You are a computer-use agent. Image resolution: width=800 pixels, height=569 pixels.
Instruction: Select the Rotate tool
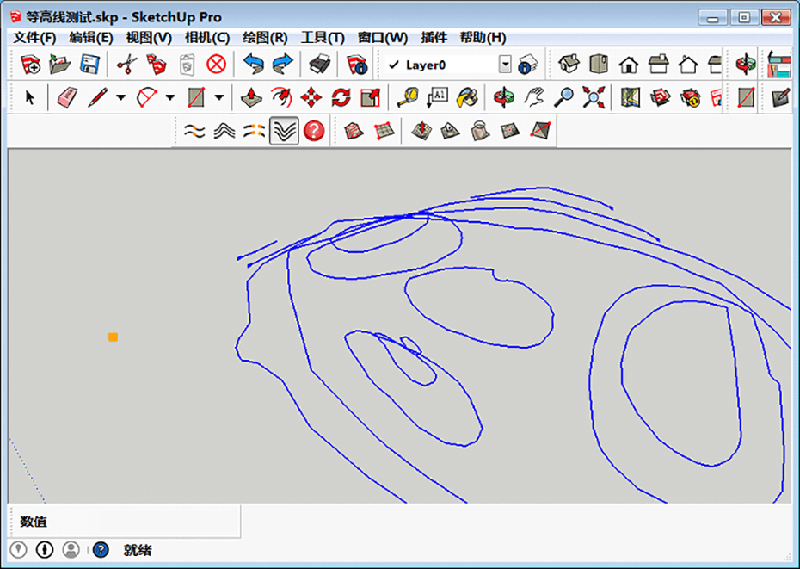[x=341, y=97]
